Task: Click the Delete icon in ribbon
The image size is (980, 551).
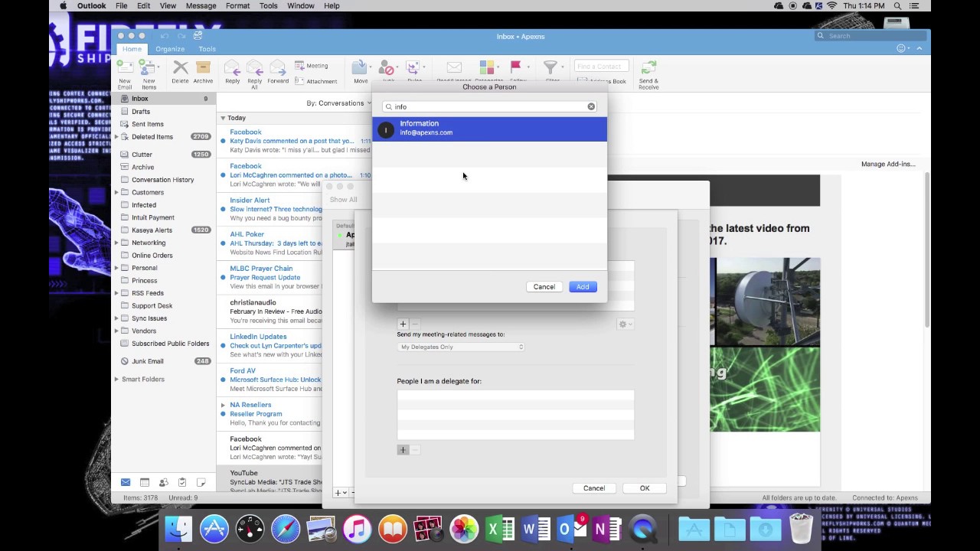Action: pos(180,68)
